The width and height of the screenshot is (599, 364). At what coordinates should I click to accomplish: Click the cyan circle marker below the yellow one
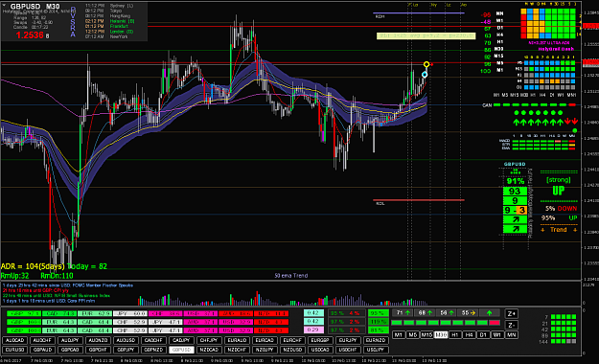click(425, 75)
